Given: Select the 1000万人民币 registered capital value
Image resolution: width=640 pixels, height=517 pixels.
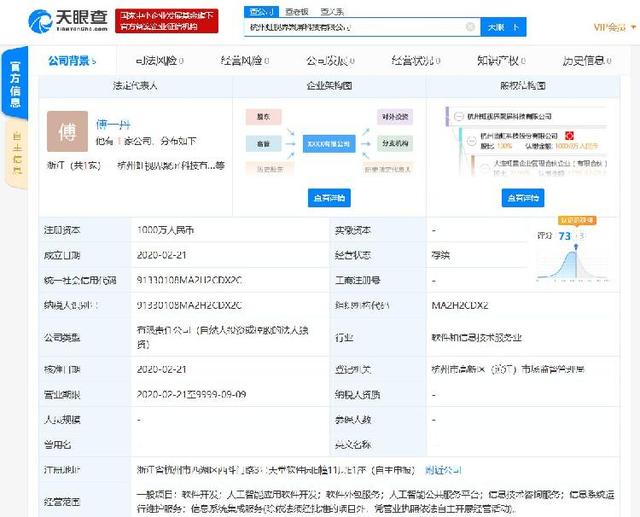Looking at the screenshot, I should 165,230.
